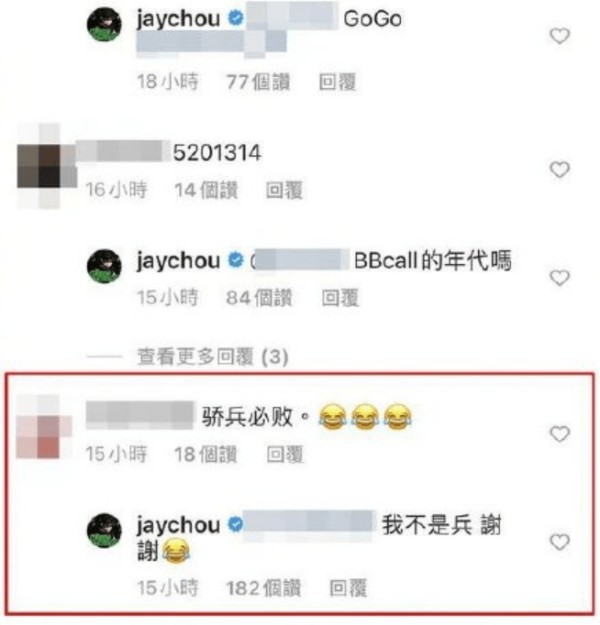
Task: Tap the heart on the 骄兵必败 comment
Action: pyautogui.click(x=560, y=434)
